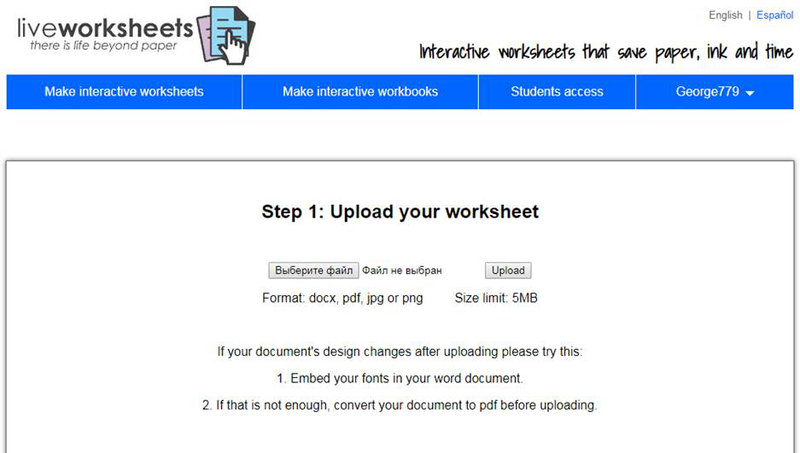Open the George779 account menu
Image resolution: width=800 pixels, height=453 pixels.
[706, 92]
